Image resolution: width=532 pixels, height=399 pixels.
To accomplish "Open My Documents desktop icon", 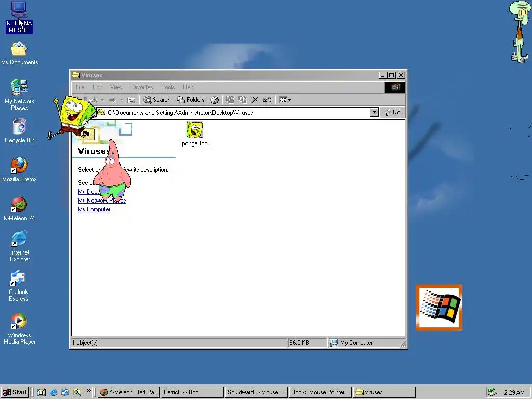I will tap(19, 54).
